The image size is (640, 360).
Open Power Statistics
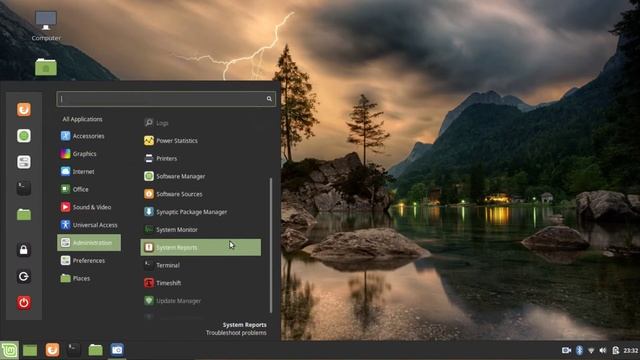(x=201, y=141)
